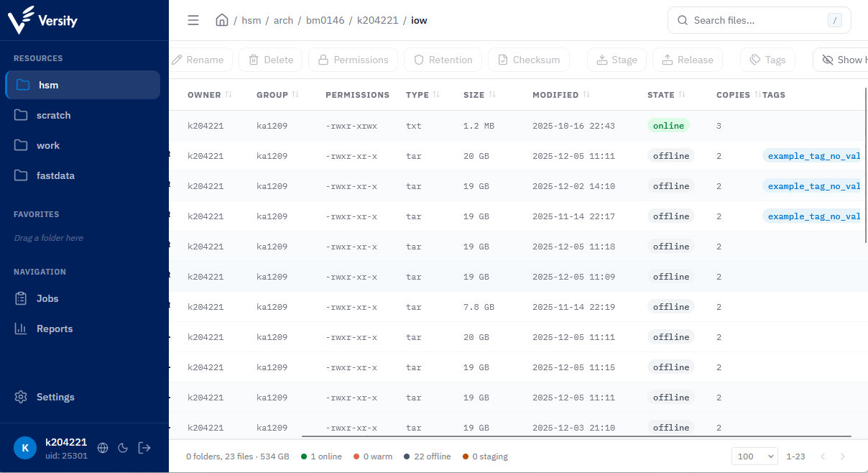The height and width of the screenshot is (473, 868).
Task: Click the 2025-10-16 22:43 modified date
Action: coord(573,126)
